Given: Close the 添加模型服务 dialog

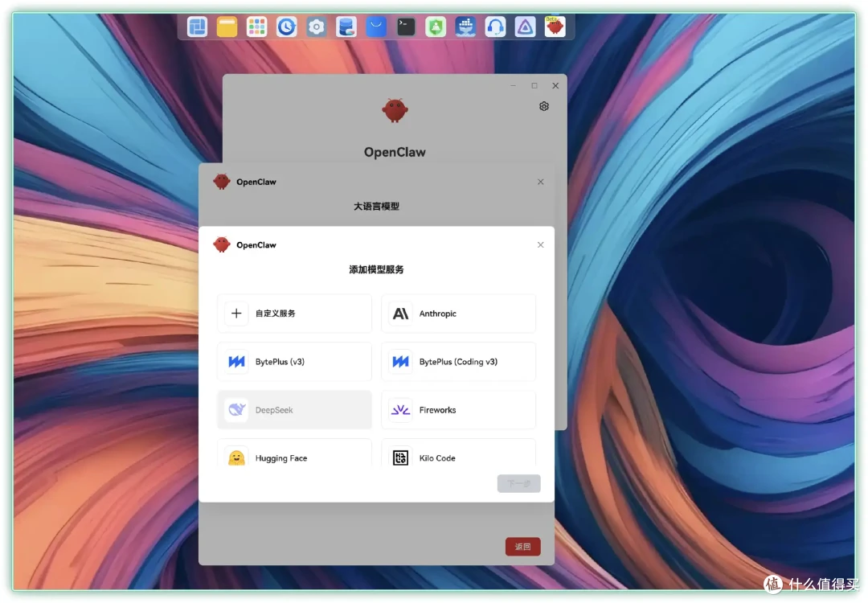Looking at the screenshot, I should [541, 244].
